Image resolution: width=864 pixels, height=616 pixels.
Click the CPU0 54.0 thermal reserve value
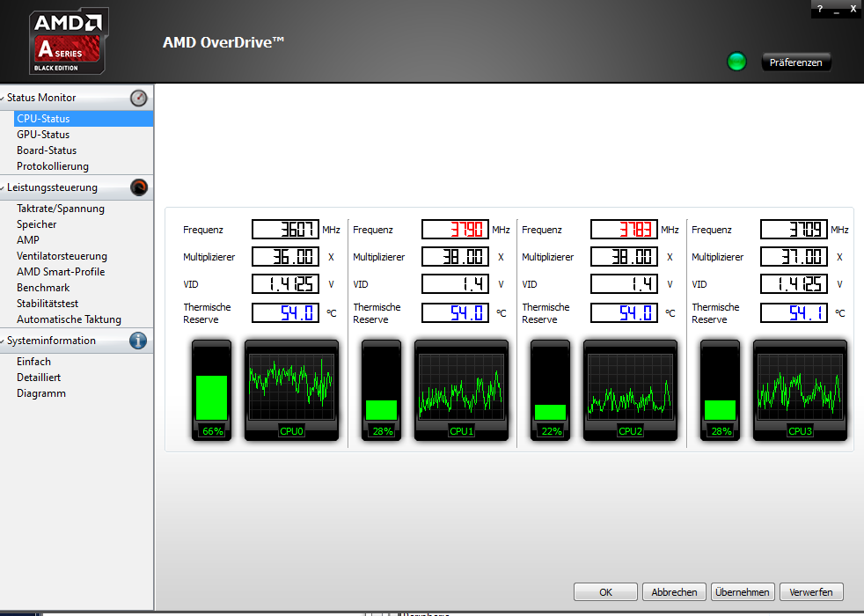[x=285, y=313]
